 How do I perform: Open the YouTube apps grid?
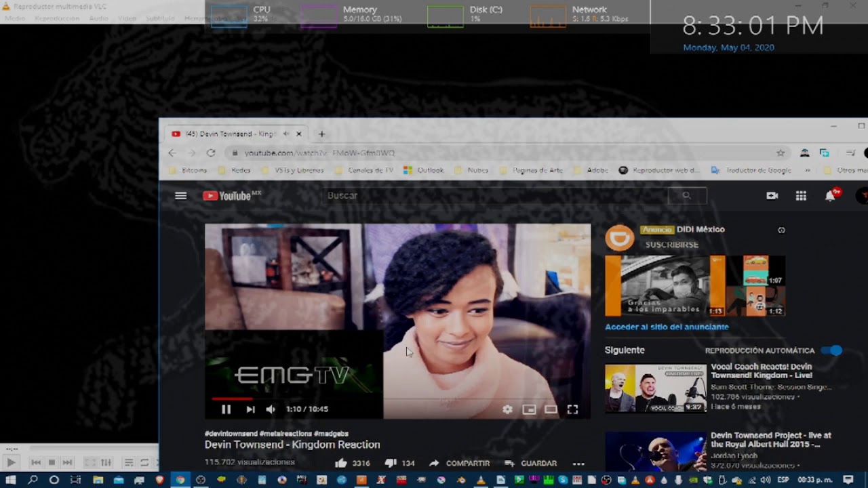(801, 196)
